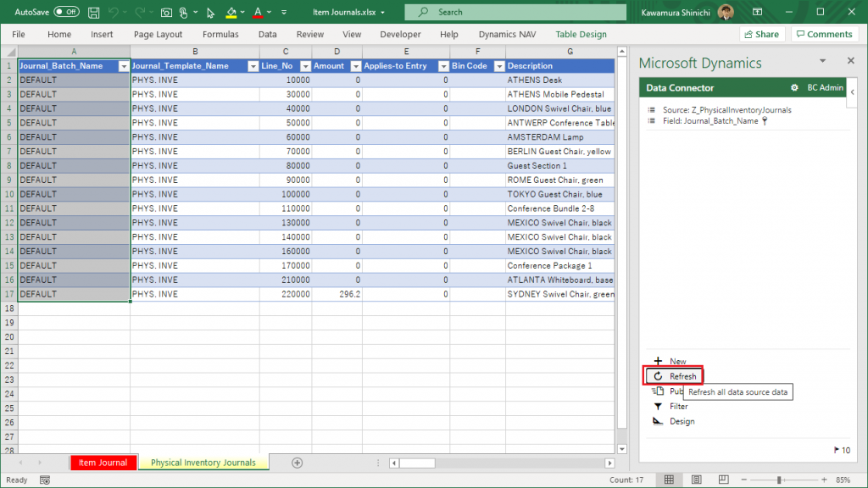Click the Search box in title bar
This screenshot has height=488, width=868.
515,12
